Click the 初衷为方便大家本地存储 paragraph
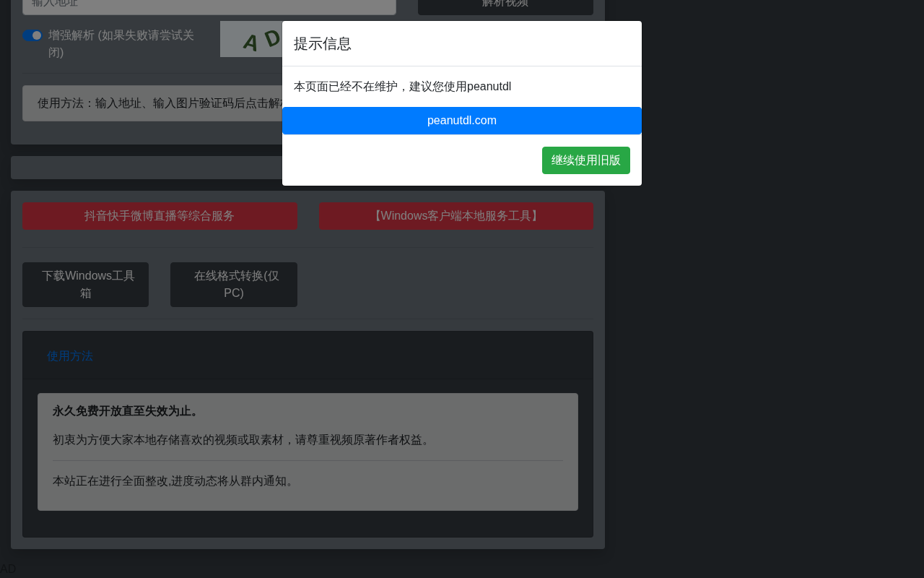Image resolution: width=924 pixels, height=578 pixels. tap(243, 440)
